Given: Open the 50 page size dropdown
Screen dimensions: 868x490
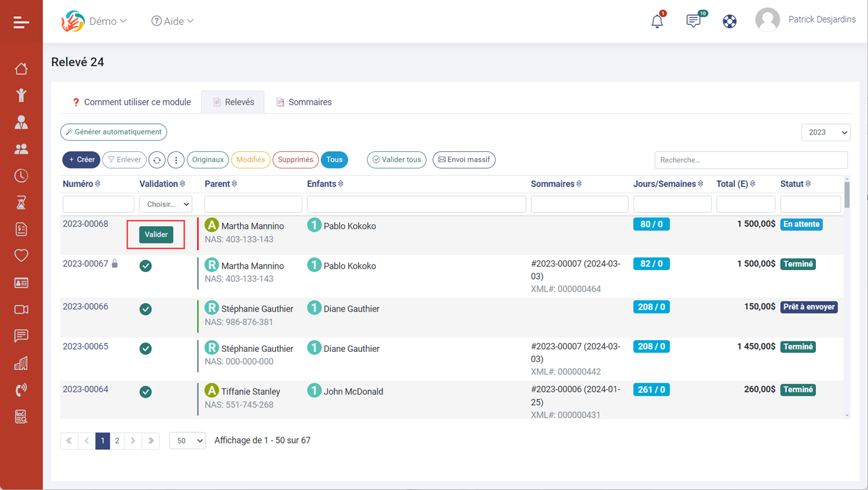Looking at the screenshot, I should [188, 440].
